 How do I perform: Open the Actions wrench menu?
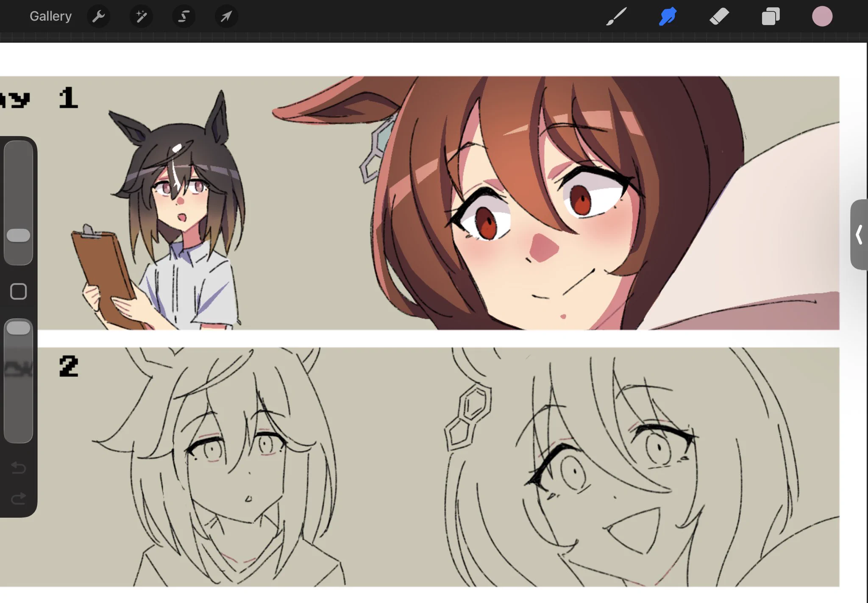tap(98, 17)
